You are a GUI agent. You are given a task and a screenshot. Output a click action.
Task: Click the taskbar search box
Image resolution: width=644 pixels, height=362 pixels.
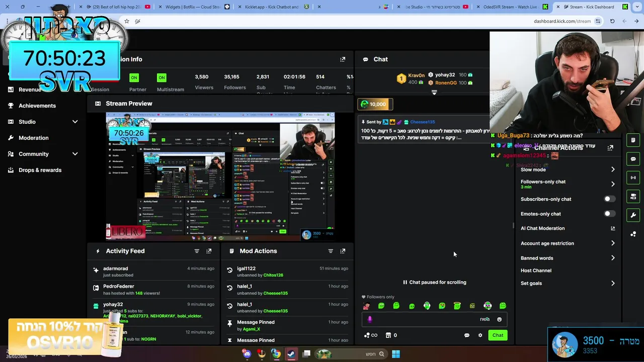click(x=352, y=354)
